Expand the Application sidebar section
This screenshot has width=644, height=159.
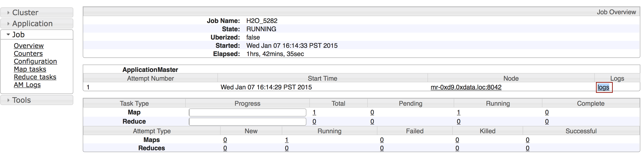point(32,23)
